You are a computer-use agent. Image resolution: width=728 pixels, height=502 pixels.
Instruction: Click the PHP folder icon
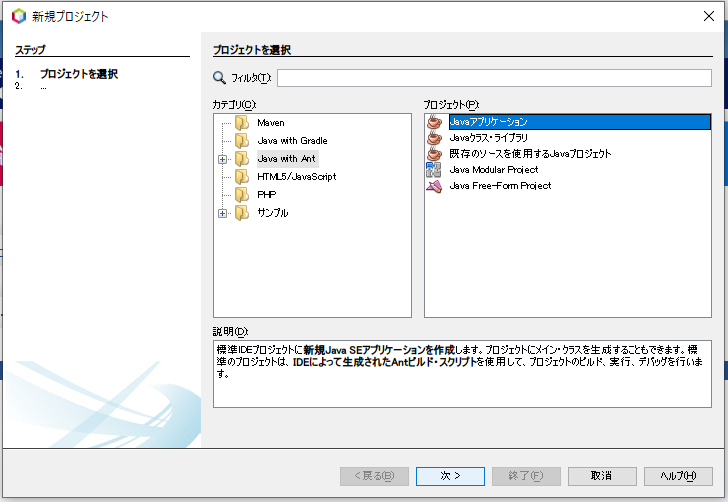(242, 195)
